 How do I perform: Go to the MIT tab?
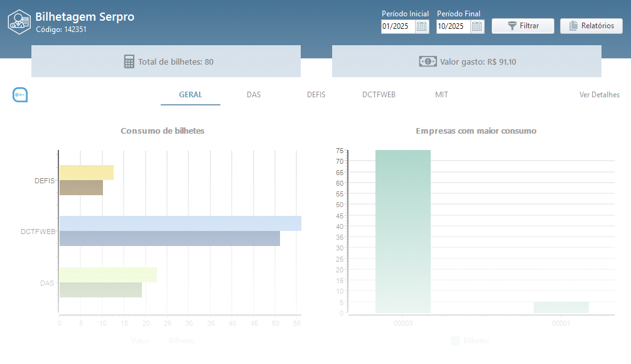(x=441, y=95)
